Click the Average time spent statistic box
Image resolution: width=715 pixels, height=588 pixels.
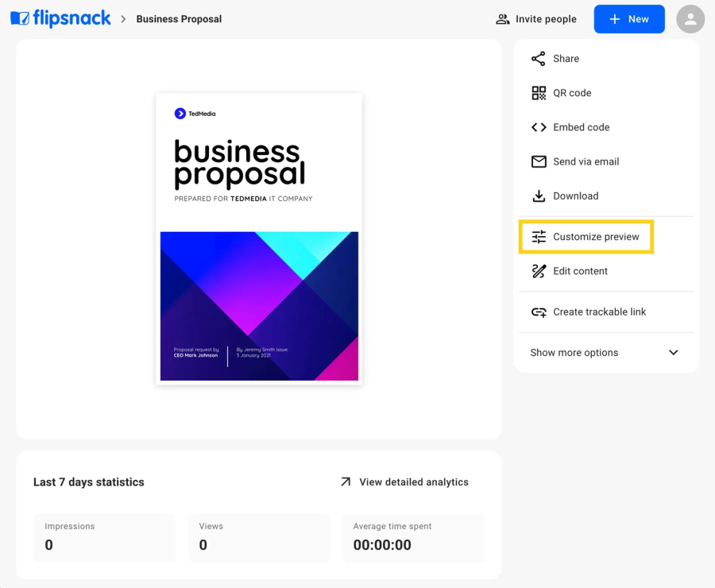412,538
